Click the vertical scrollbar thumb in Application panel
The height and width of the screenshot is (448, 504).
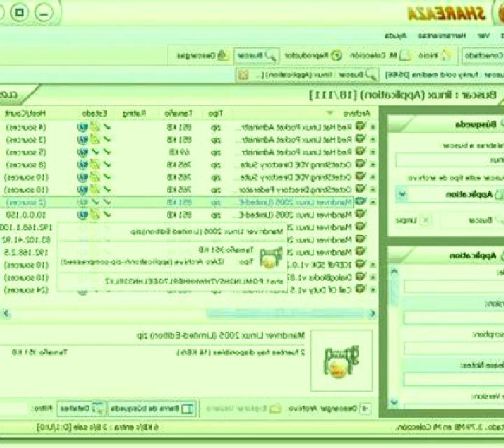tap(394, 290)
